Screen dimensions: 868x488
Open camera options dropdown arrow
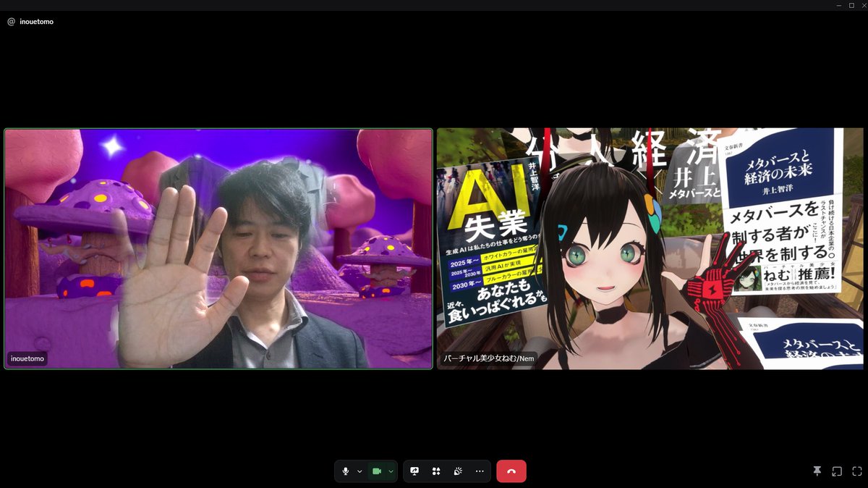(x=391, y=471)
